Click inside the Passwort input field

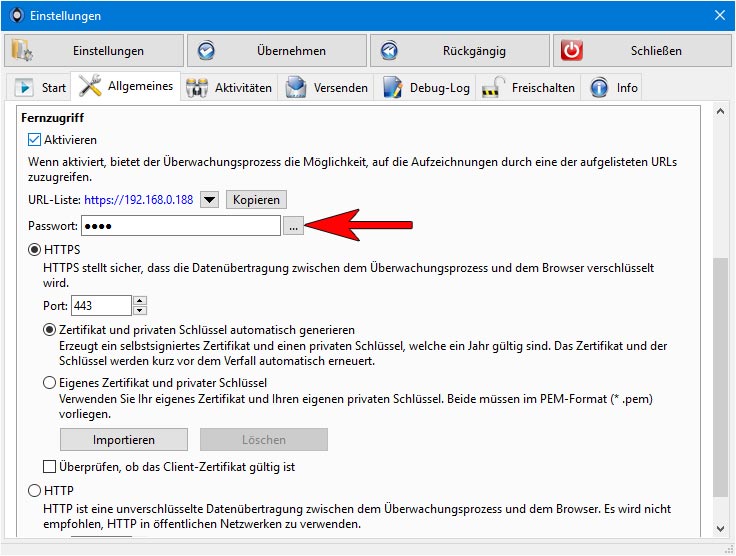pos(181,226)
